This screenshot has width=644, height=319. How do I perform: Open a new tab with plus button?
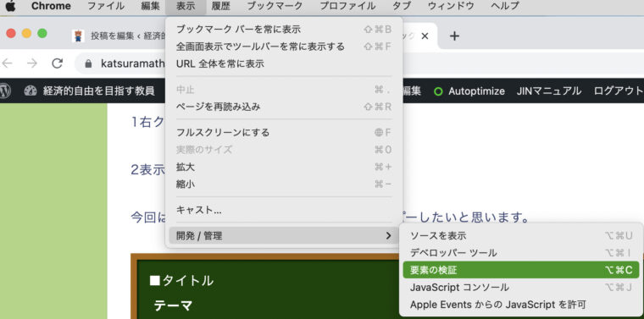pyautogui.click(x=454, y=36)
